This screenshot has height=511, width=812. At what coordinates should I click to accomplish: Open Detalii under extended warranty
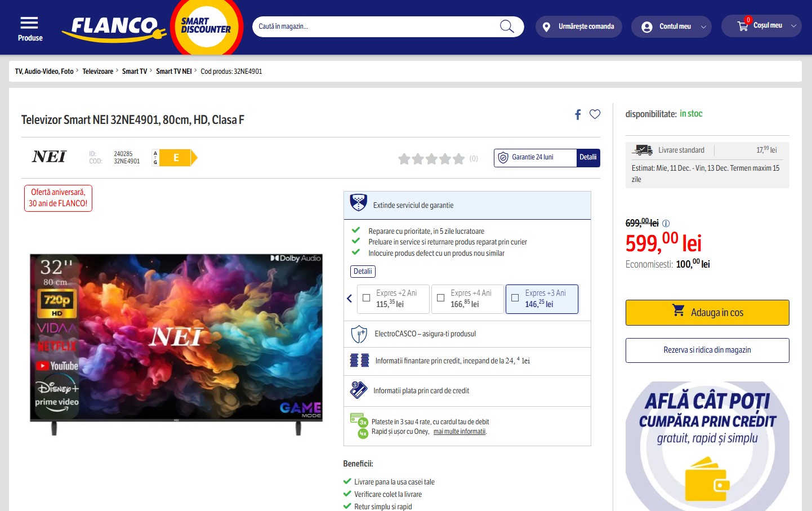click(363, 272)
